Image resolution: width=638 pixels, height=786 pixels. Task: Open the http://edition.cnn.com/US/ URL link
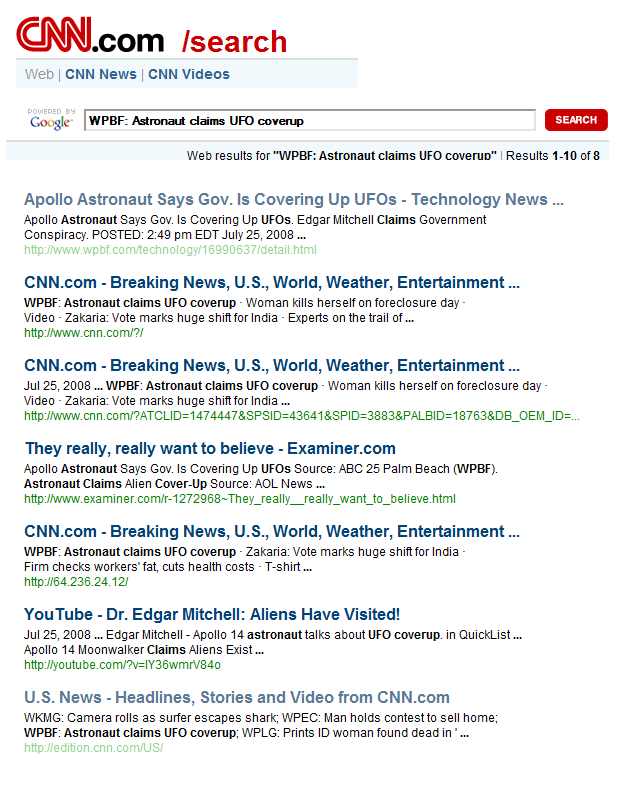(94, 747)
